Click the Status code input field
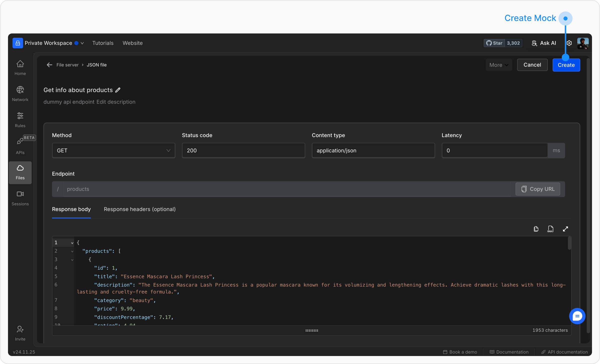This screenshot has height=364, width=600. pos(243,150)
